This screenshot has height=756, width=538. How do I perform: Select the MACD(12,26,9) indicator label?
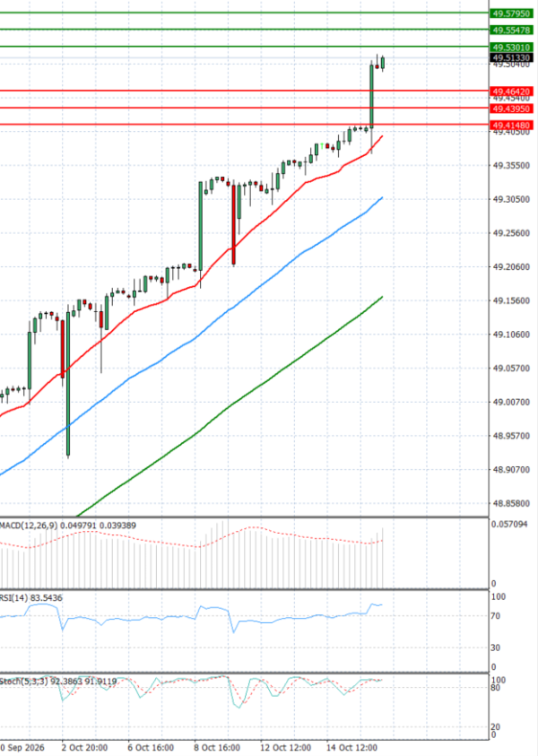pos(68,525)
